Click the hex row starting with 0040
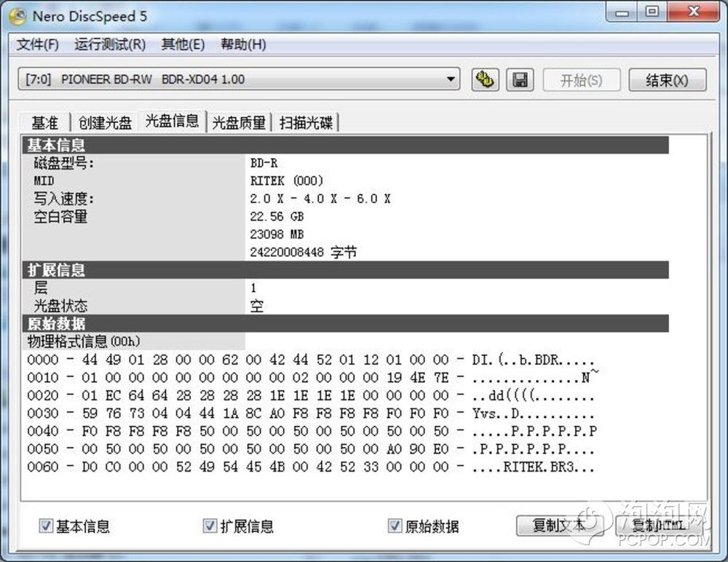Screen dimensions: 728x562 [312, 431]
